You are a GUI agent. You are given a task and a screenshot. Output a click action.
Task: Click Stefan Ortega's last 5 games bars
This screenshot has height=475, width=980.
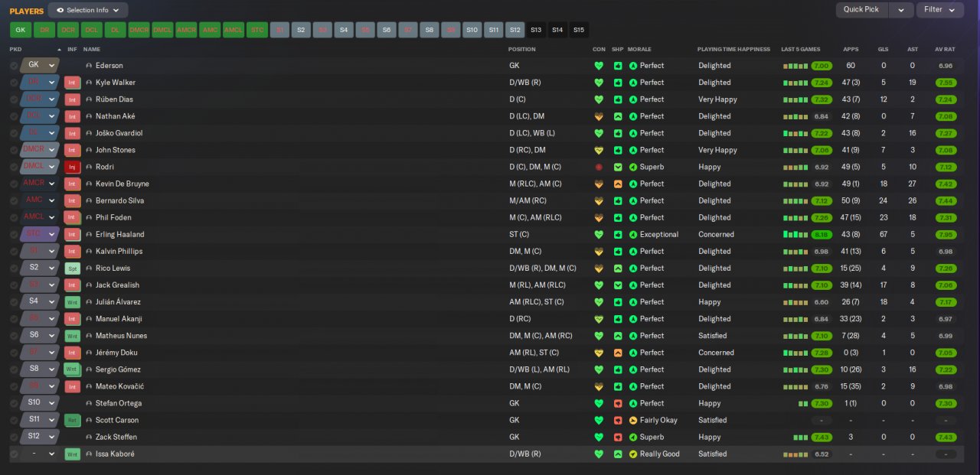(x=804, y=403)
